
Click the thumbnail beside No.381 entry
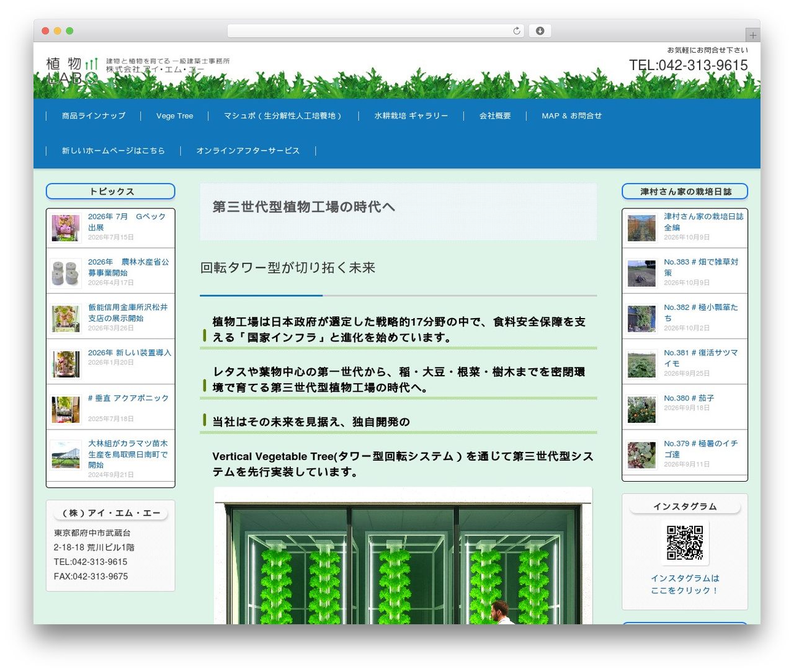[x=641, y=364]
